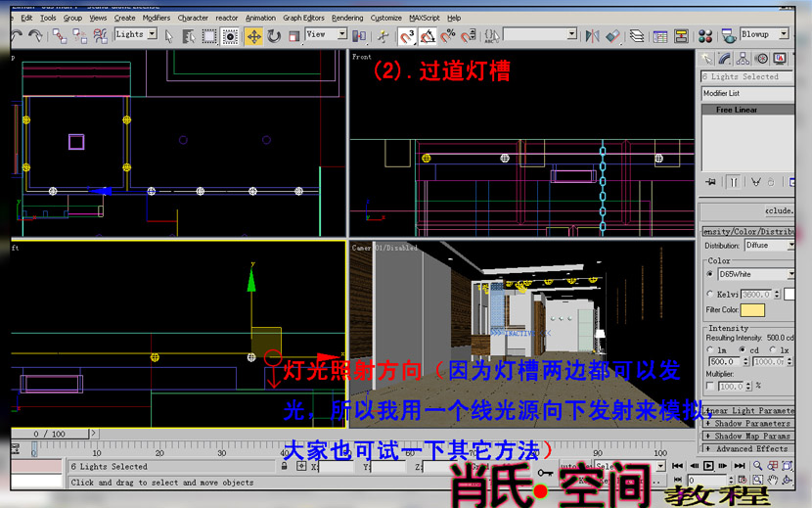
Task: Toggle the 3D snaps magnet icon
Action: point(406,35)
